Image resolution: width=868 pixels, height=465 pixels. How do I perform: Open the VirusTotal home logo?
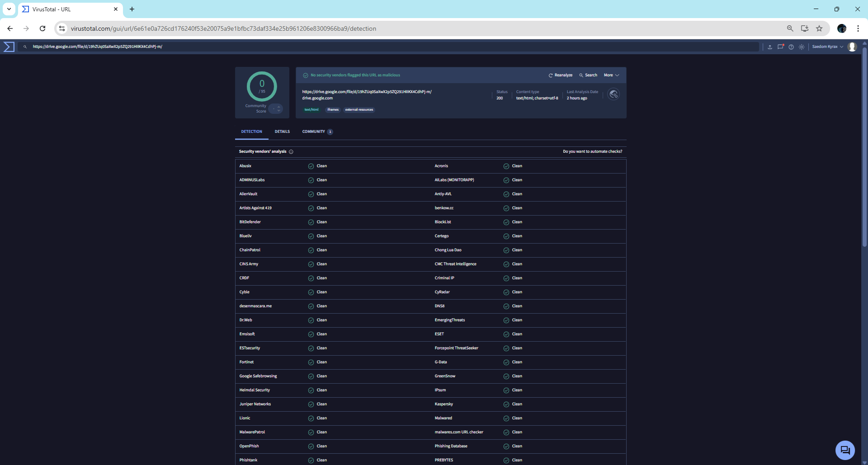point(9,47)
